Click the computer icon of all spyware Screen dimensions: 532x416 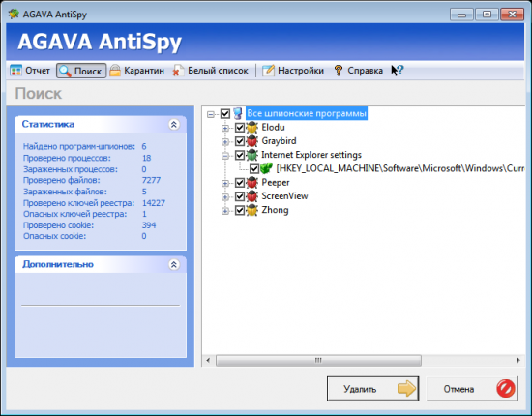tap(239, 113)
